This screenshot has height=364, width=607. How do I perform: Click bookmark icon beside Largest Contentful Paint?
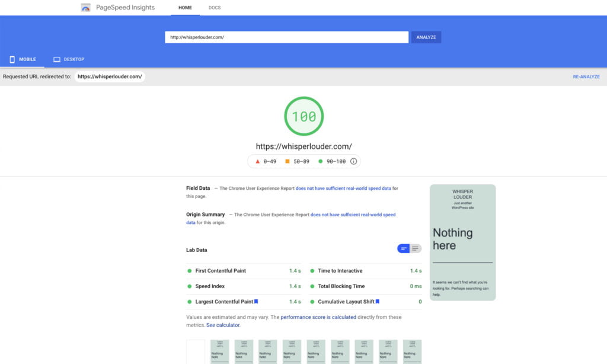click(x=256, y=302)
